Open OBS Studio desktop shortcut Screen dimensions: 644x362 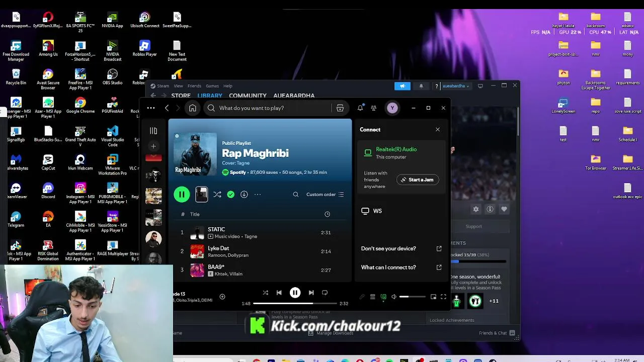113,77
